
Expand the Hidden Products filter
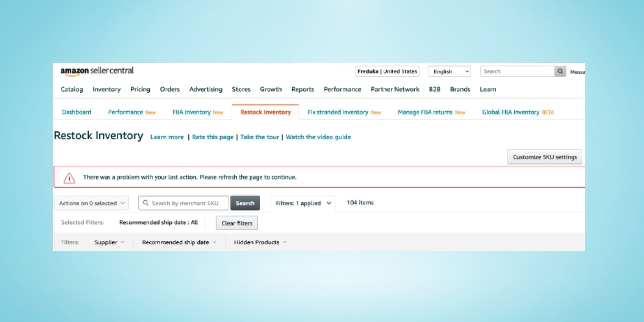click(260, 242)
